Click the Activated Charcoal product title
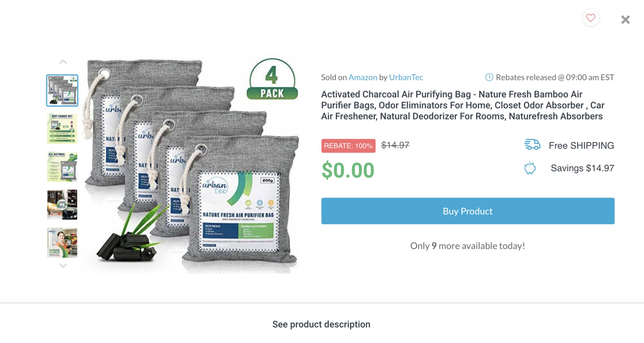 tap(463, 105)
